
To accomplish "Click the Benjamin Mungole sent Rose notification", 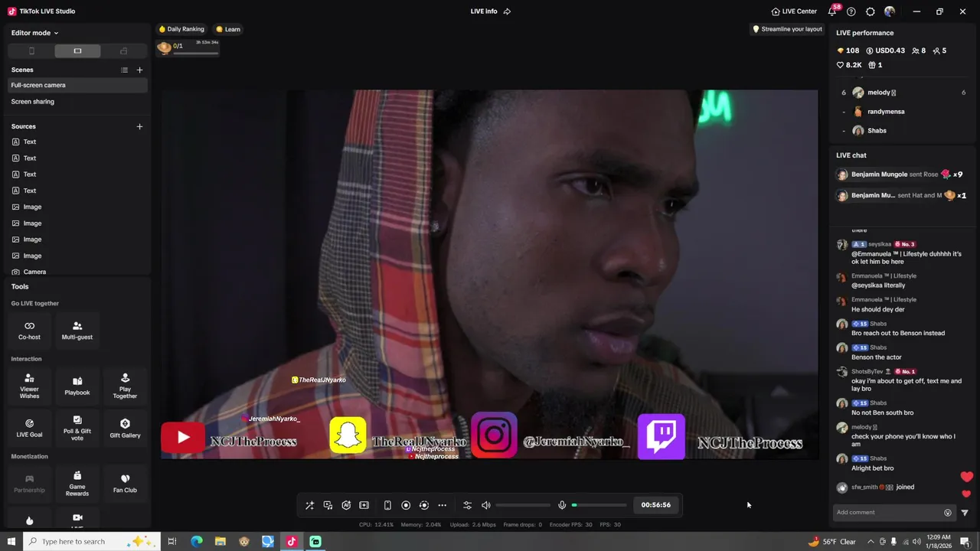I will 903,174.
